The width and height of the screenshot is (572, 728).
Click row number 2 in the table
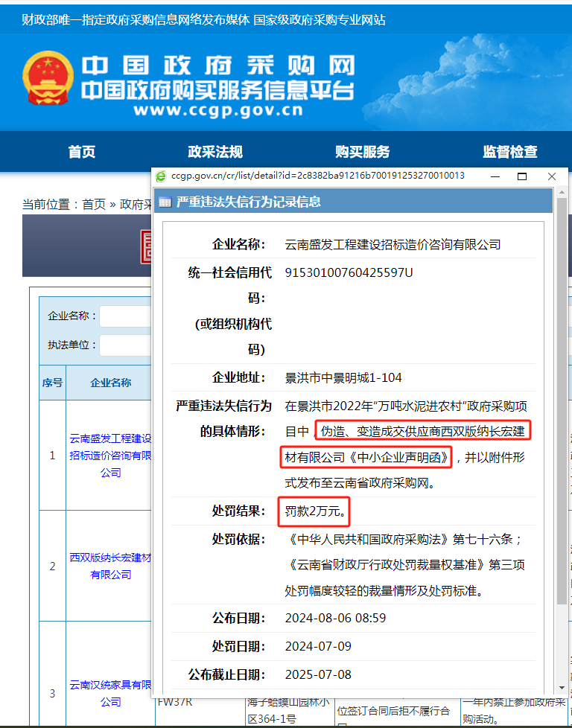[x=52, y=566]
